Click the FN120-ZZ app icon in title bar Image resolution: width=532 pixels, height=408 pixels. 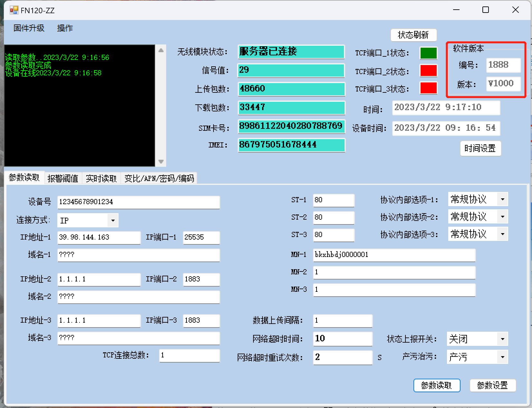[x=14, y=10]
